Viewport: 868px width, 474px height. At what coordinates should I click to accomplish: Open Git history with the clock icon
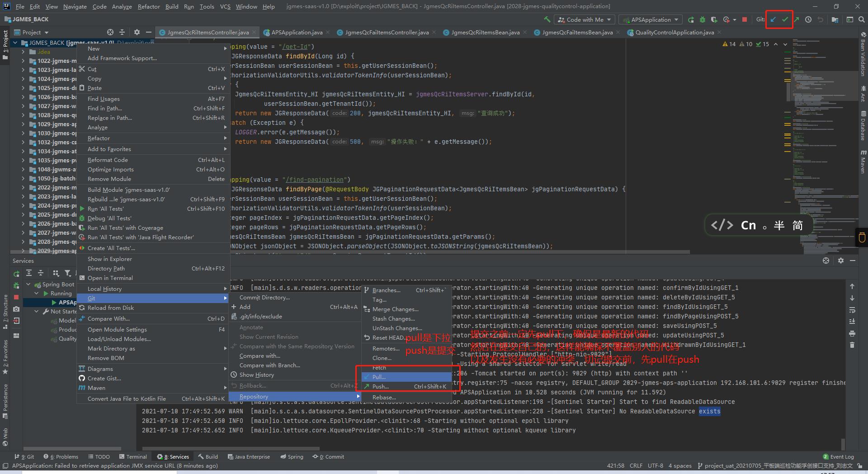(808, 19)
